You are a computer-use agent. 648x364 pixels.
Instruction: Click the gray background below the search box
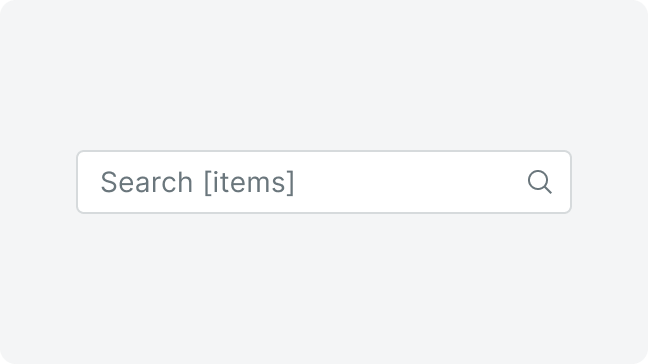pyautogui.click(x=324, y=289)
